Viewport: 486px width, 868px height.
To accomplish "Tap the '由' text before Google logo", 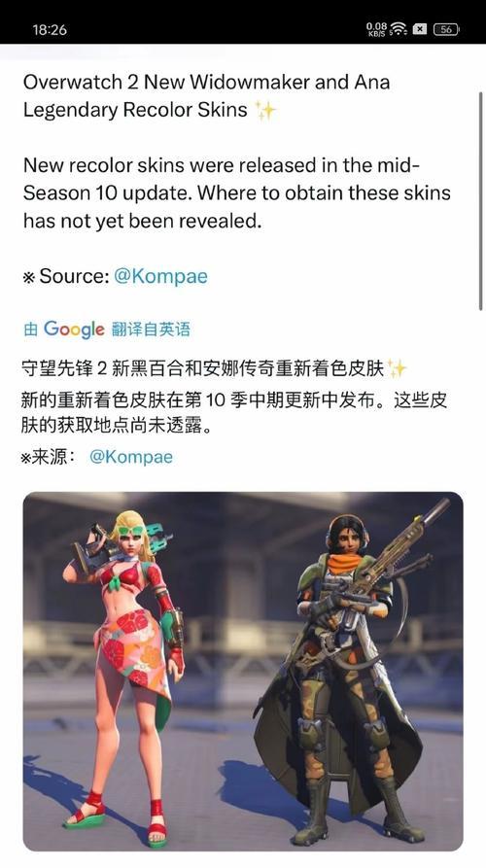I will click(x=30, y=330).
